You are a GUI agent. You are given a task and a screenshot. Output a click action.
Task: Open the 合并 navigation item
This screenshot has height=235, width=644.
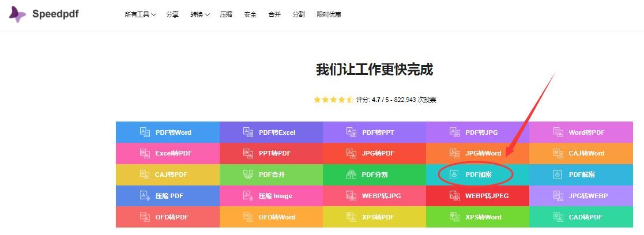coord(274,15)
